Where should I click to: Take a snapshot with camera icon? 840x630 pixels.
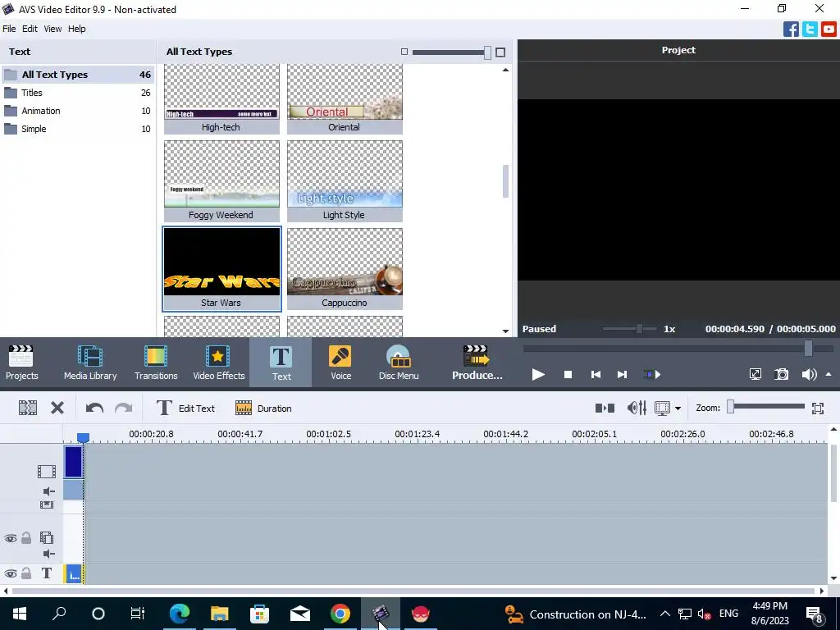[x=782, y=374]
